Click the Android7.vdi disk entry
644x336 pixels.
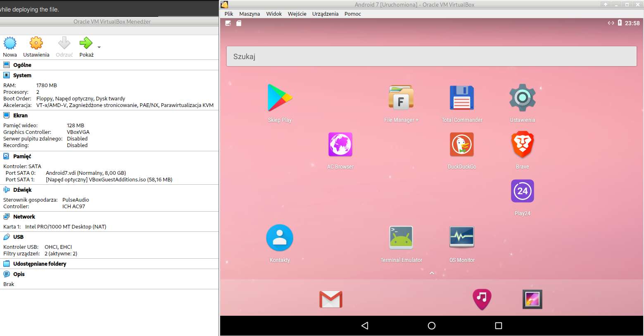click(86, 173)
